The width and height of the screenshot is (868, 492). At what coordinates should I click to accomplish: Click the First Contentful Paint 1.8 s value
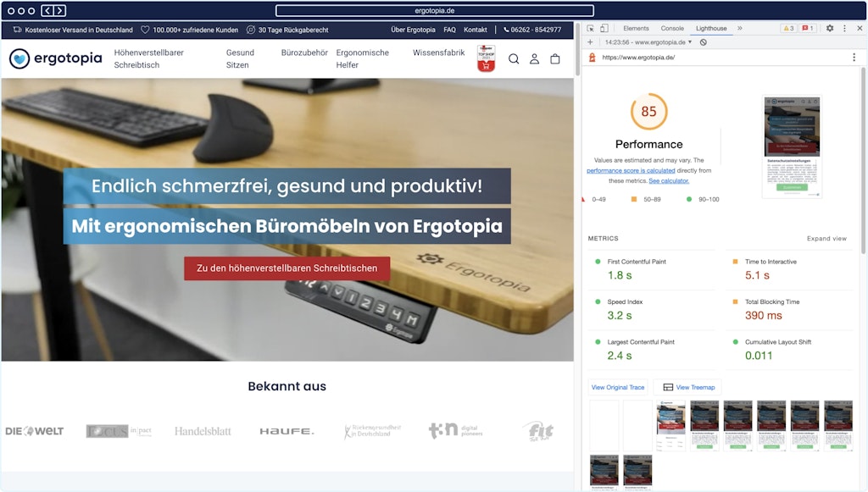620,275
